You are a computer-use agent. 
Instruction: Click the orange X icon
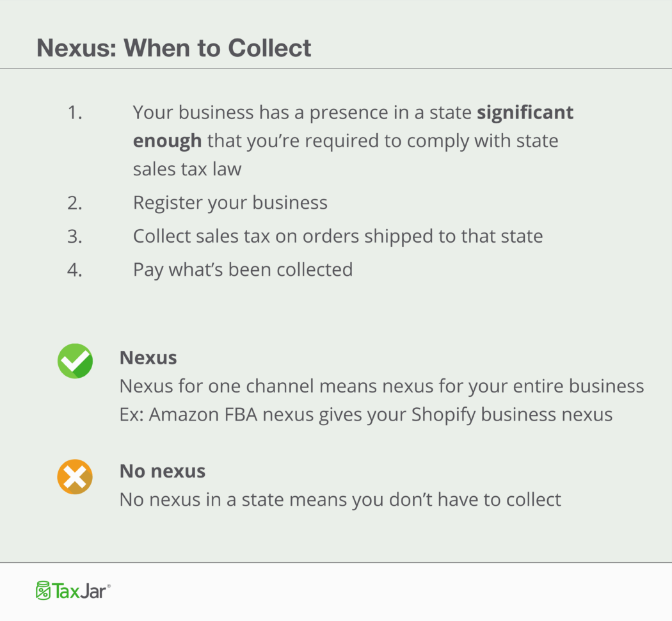click(x=75, y=477)
